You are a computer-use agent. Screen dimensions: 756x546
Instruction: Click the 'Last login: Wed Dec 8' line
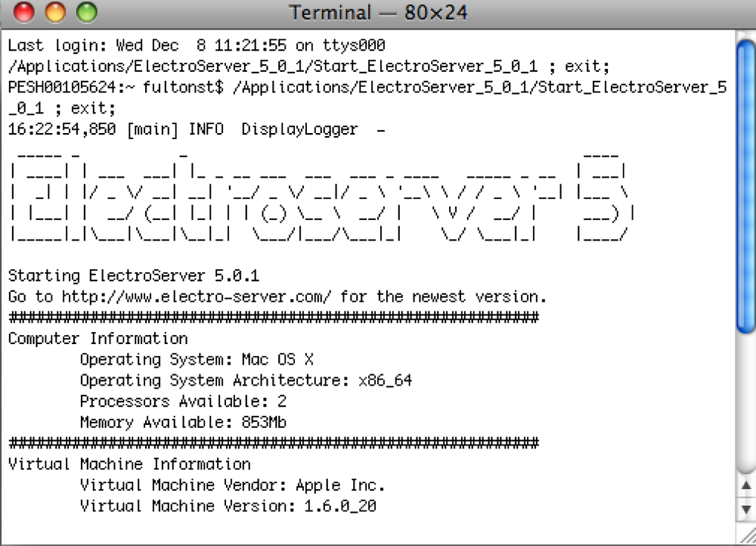point(197,45)
